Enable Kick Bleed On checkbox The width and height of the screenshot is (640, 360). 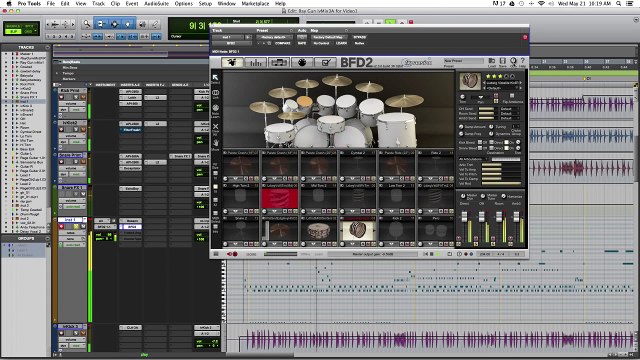pyautogui.click(x=507, y=142)
